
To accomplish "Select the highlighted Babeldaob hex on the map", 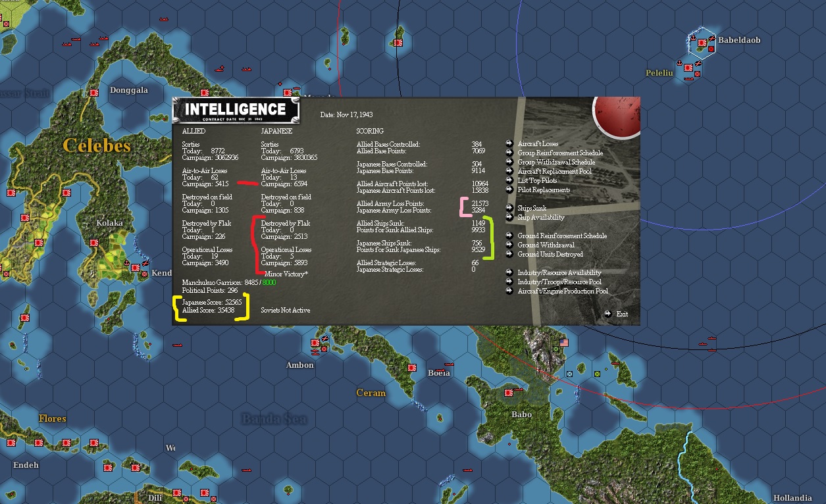I will tap(702, 43).
